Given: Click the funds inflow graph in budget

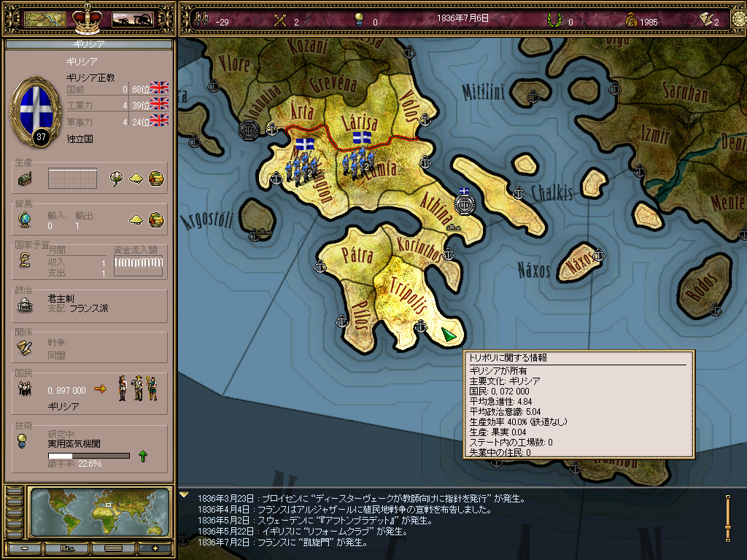Looking at the screenshot, I should pyautogui.click(x=139, y=267).
